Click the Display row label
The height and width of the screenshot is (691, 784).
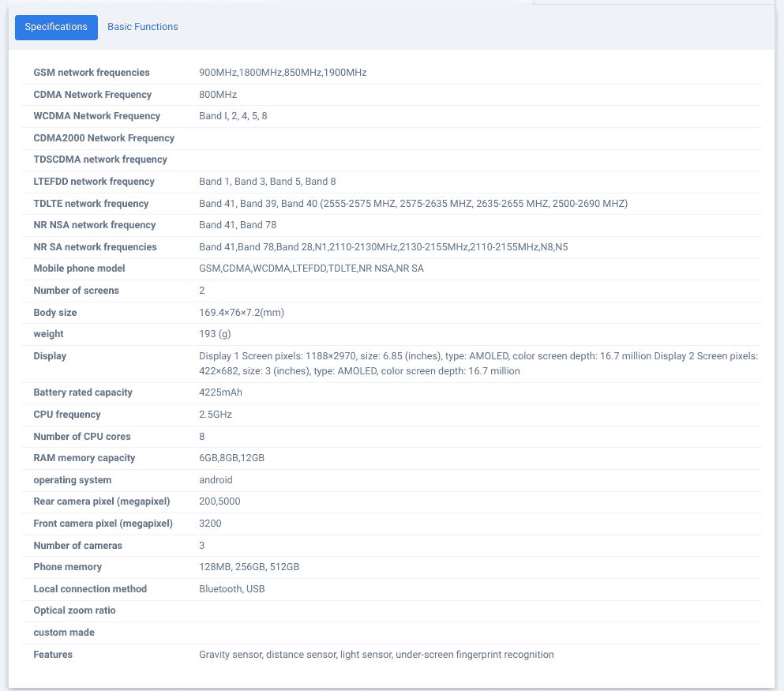coord(50,356)
